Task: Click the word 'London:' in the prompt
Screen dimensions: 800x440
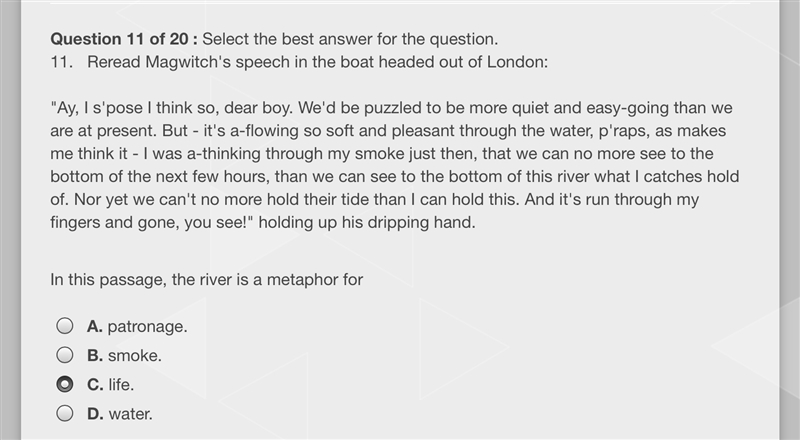Action: pyautogui.click(x=517, y=62)
